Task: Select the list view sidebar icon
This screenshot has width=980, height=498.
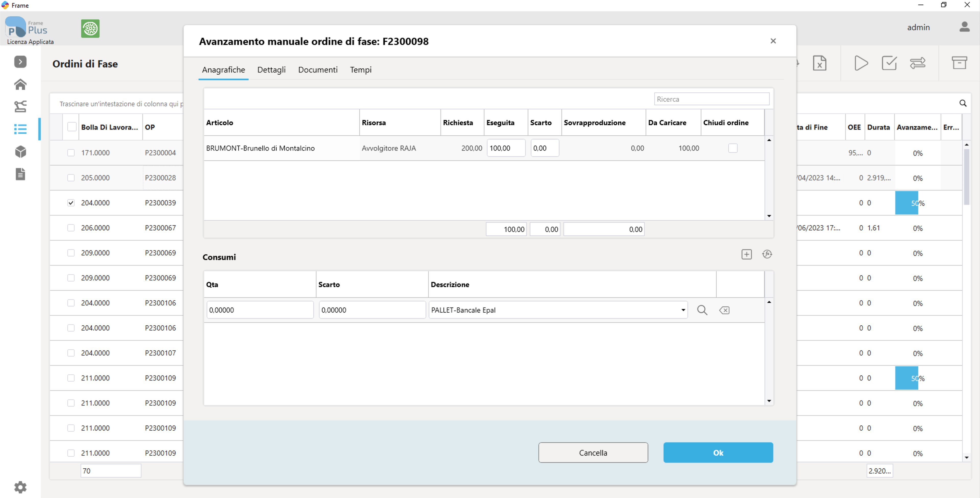Action: (x=20, y=129)
